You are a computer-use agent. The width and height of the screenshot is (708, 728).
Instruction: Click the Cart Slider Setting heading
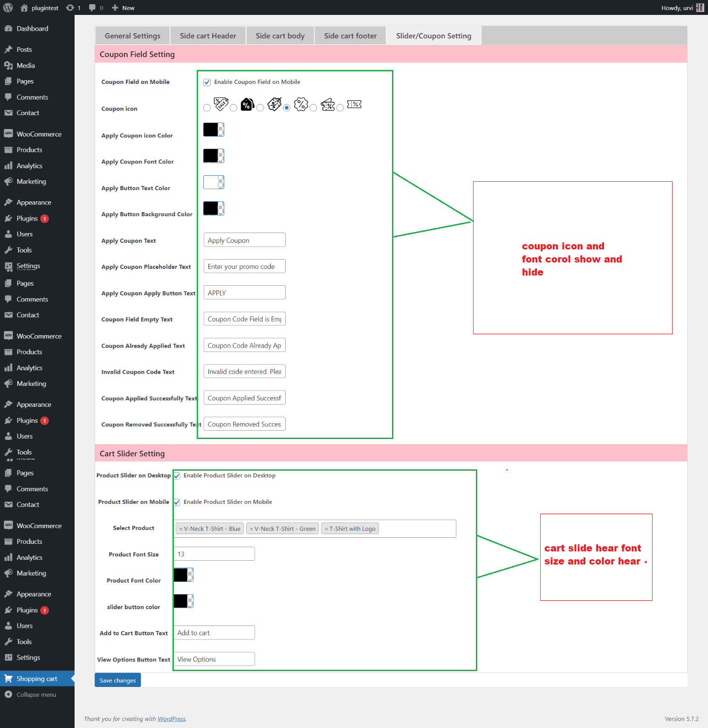132,453
